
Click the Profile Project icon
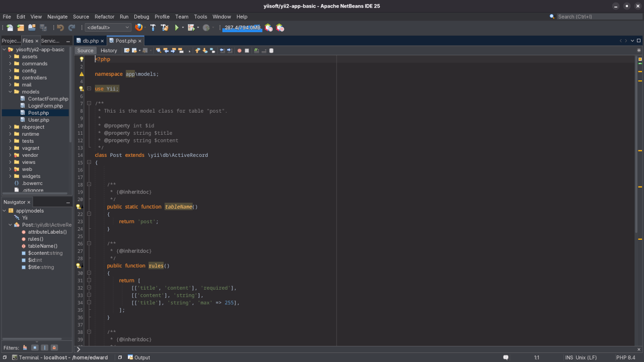point(206,28)
